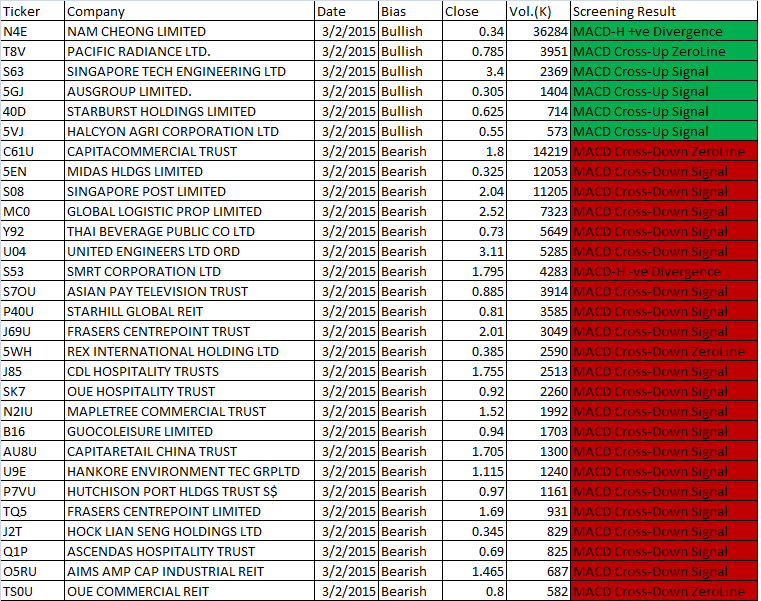
Task: Select the Company column header cell
Action: (x=189, y=11)
